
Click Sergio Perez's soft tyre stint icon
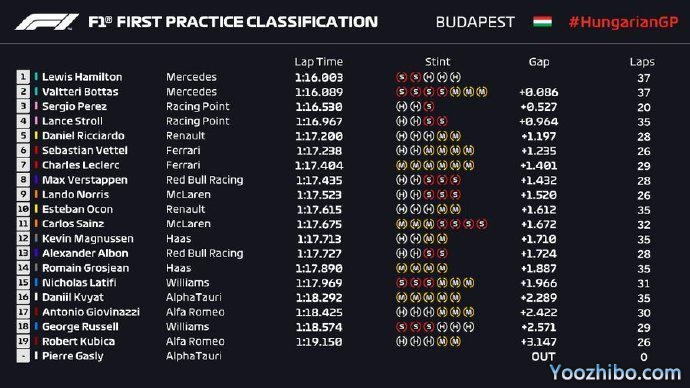pyautogui.click(x=429, y=106)
